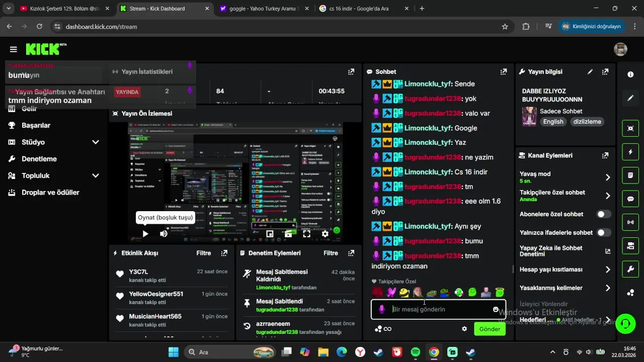Open Droplar ve ödüller in sidebar
The image size is (644, 362).
point(50,193)
